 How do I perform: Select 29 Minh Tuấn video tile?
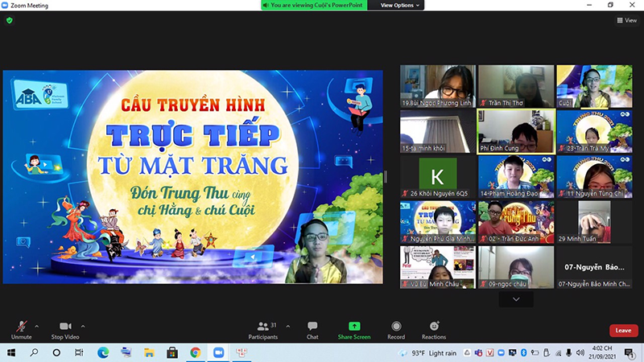pyautogui.click(x=594, y=222)
